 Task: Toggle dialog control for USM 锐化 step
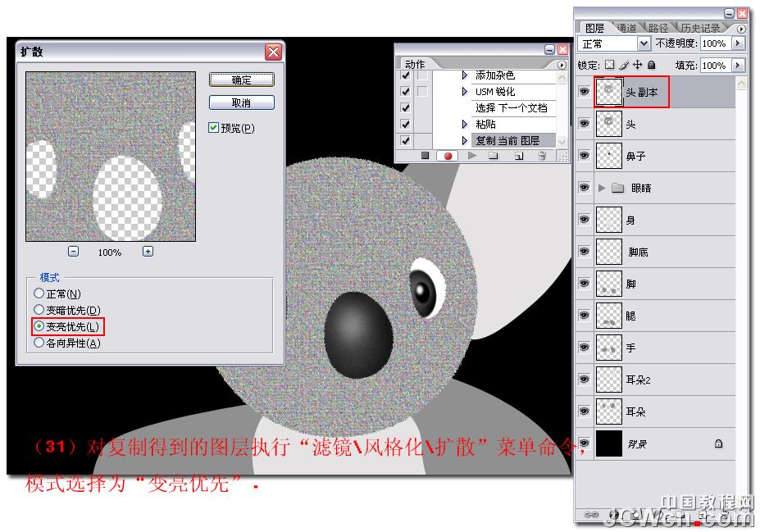[423, 92]
